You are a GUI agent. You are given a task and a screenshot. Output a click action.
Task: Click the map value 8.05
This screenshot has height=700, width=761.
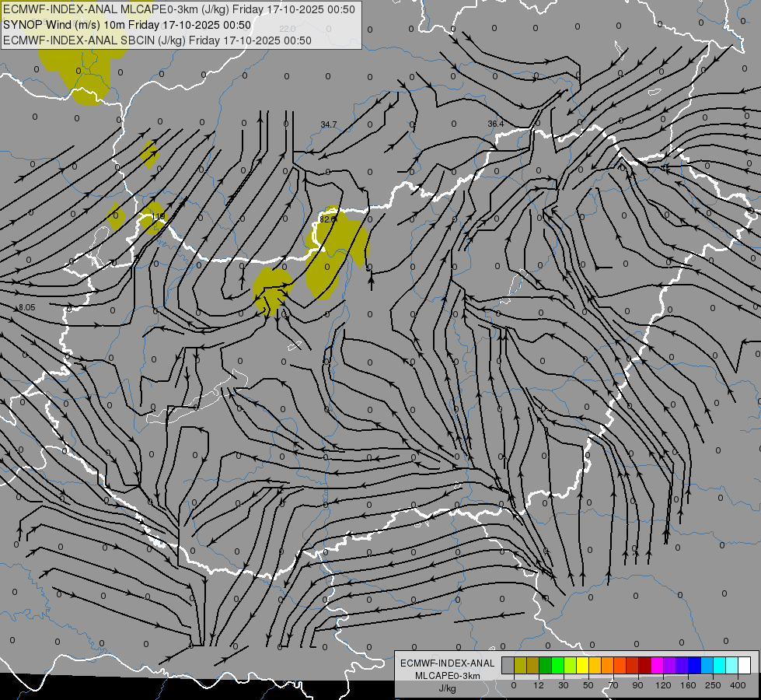[x=27, y=307]
